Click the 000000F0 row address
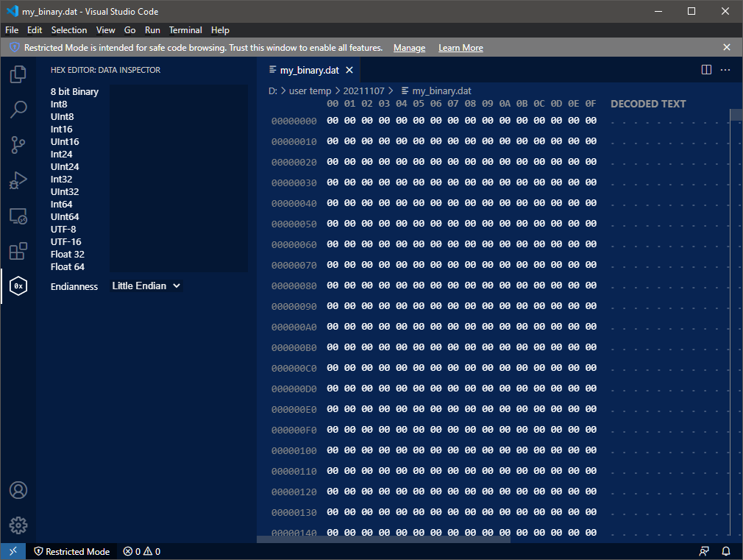Screen dimensions: 743x560 [x=294, y=430]
